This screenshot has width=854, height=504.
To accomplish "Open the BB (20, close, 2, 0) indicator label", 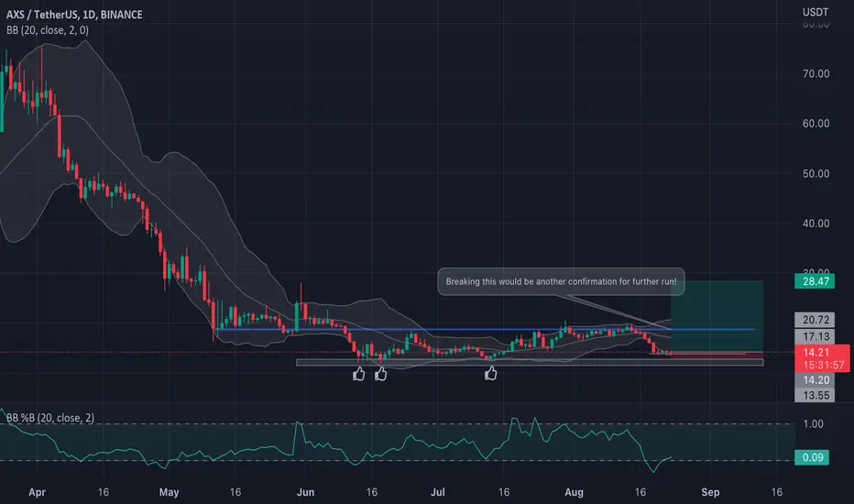I will pos(48,30).
